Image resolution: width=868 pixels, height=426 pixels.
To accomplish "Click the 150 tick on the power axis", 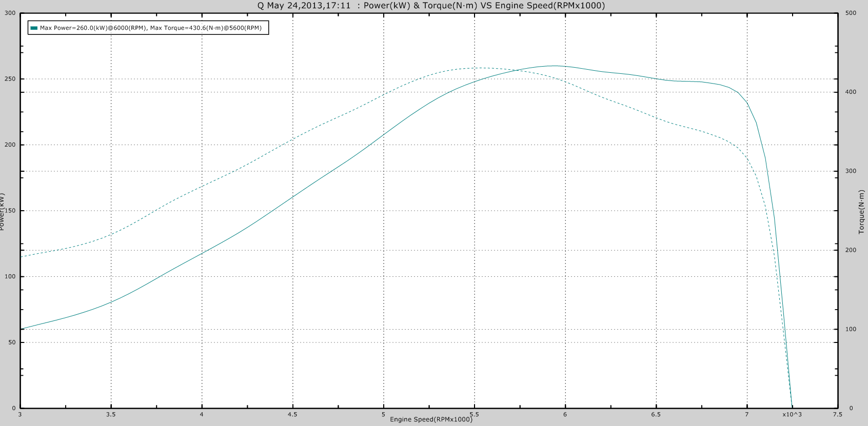I will click(10, 211).
